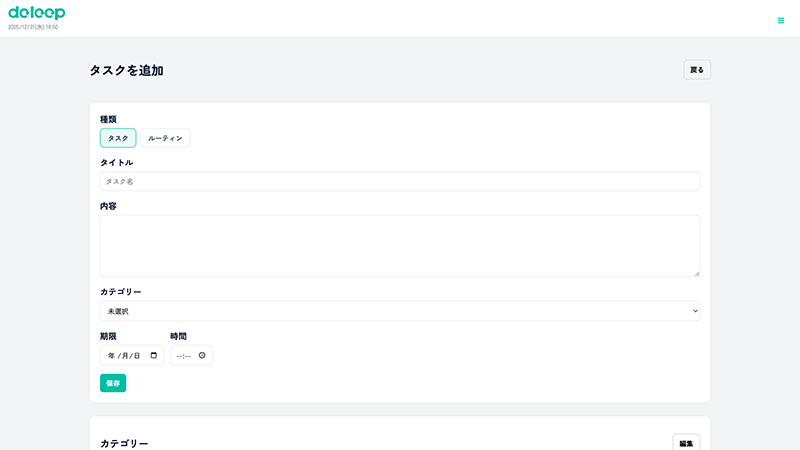
Task: Click the 年/月/日 date field
Action: pyautogui.click(x=124, y=355)
